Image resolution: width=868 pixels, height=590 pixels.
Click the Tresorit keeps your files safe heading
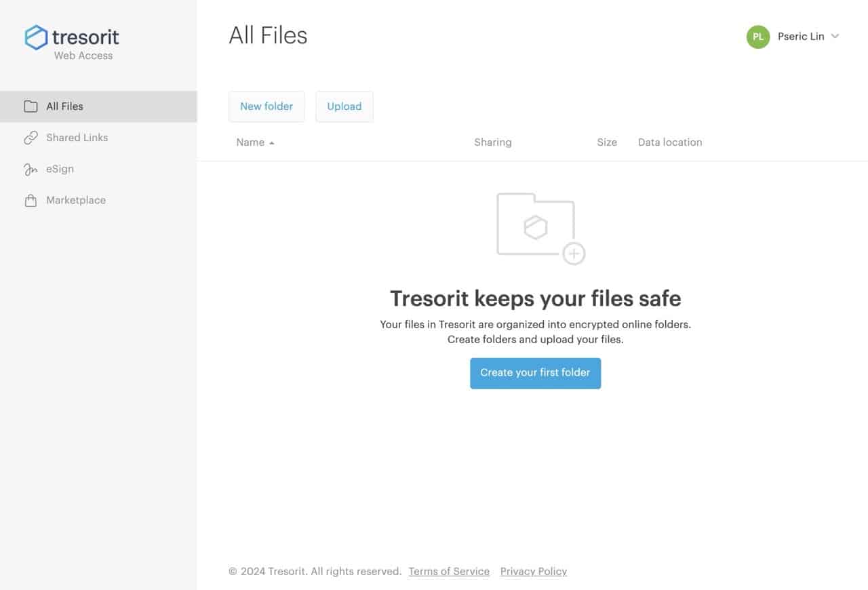(536, 298)
